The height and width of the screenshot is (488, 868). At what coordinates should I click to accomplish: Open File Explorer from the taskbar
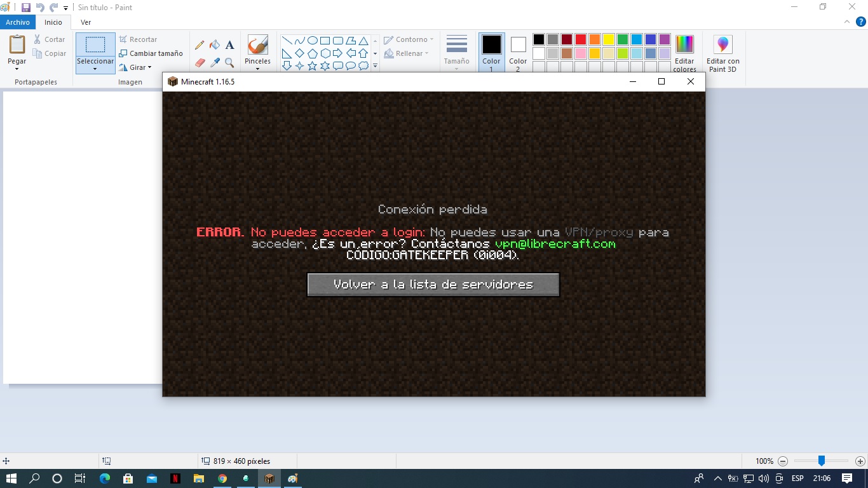tap(198, 478)
